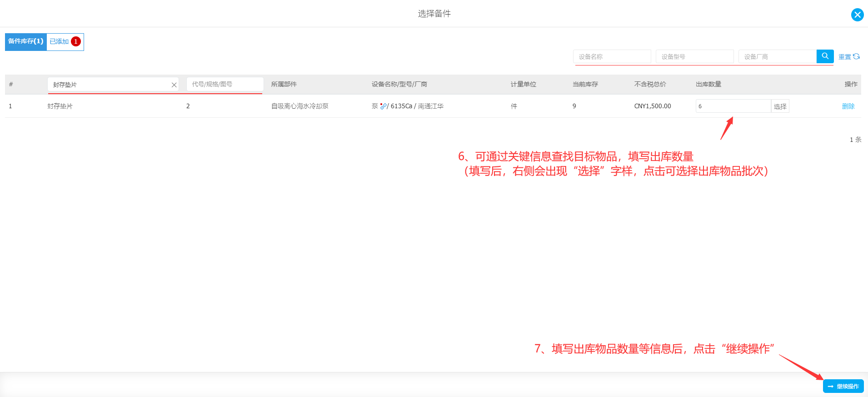This screenshot has width=868, height=397.
Task: Focus the 代号/规格/图号 filter field
Action: click(x=224, y=84)
